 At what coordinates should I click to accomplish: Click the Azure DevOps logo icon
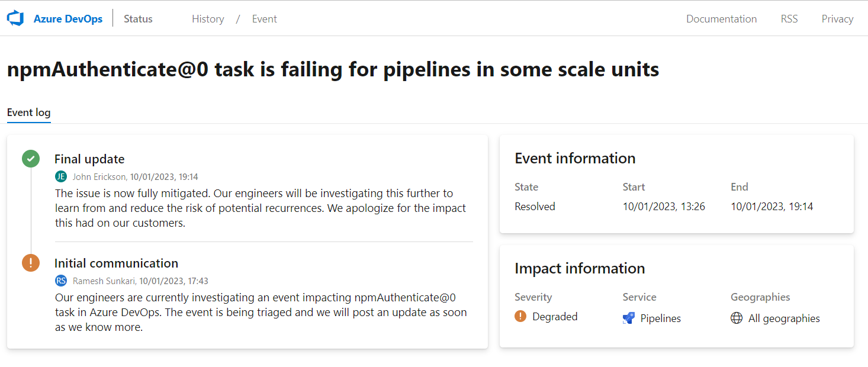pos(15,18)
